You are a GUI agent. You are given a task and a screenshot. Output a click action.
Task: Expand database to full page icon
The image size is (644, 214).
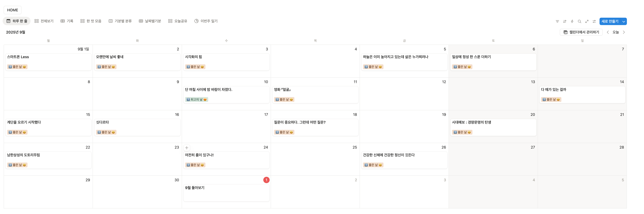click(587, 21)
